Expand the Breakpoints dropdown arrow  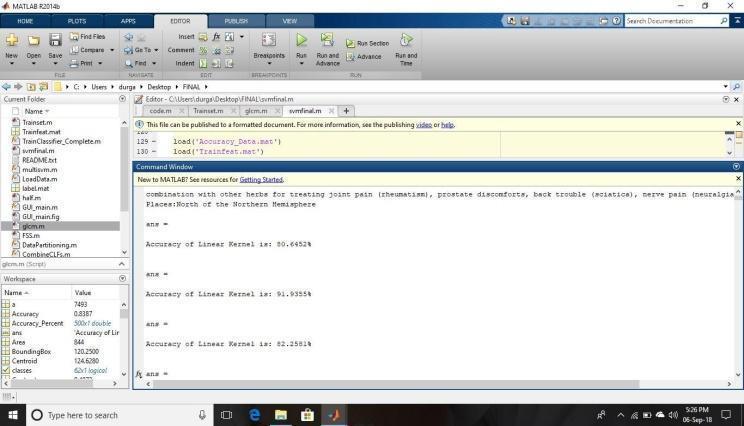(269, 64)
